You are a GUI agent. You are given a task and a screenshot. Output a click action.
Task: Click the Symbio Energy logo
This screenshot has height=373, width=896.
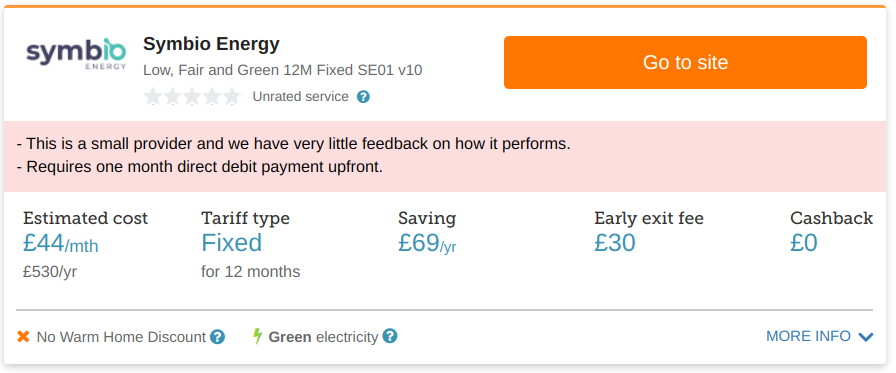coord(76,55)
